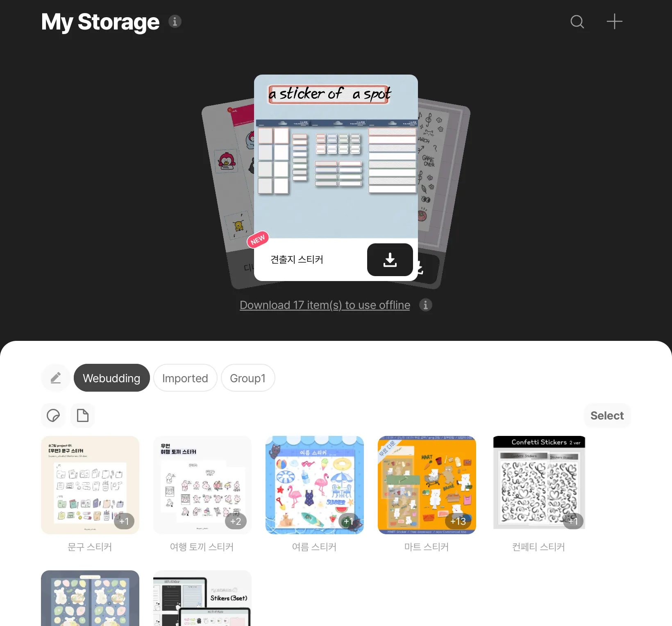Image resolution: width=672 pixels, height=626 pixels.
Task: Open the 여행 토끼 스티커 thumbnail
Action: (x=202, y=485)
